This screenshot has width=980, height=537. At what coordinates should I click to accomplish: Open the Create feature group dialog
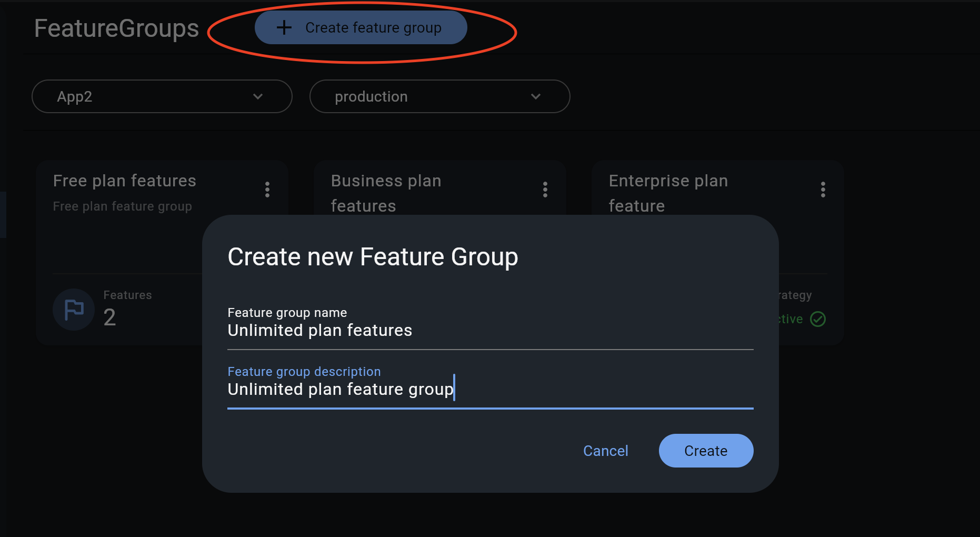pyautogui.click(x=361, y=27)
